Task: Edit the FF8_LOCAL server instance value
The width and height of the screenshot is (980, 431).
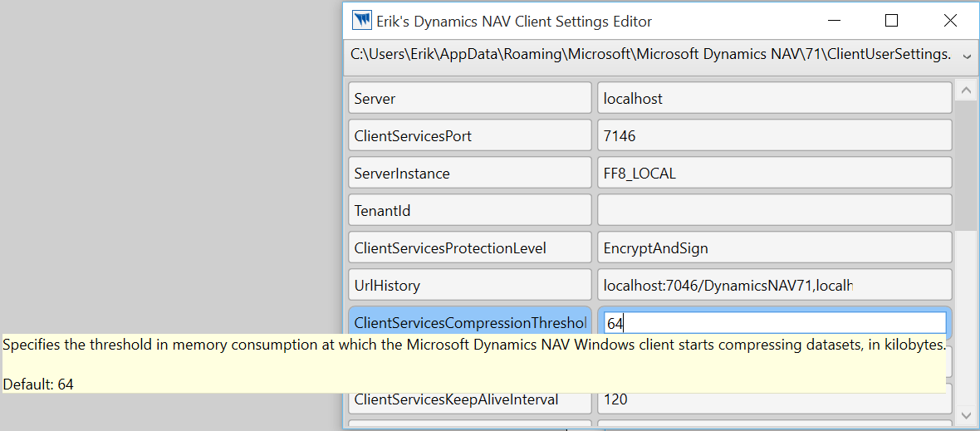Action: click(774, 173)
